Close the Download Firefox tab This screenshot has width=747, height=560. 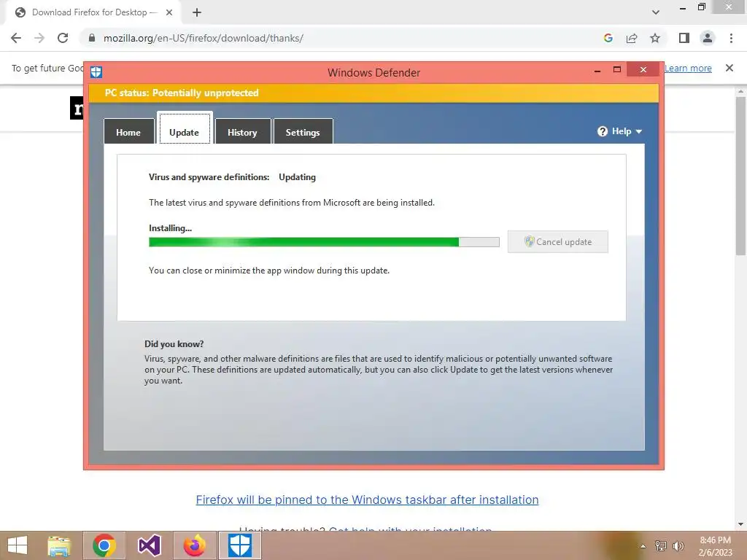pyautogui.click(x=169, y=12)
